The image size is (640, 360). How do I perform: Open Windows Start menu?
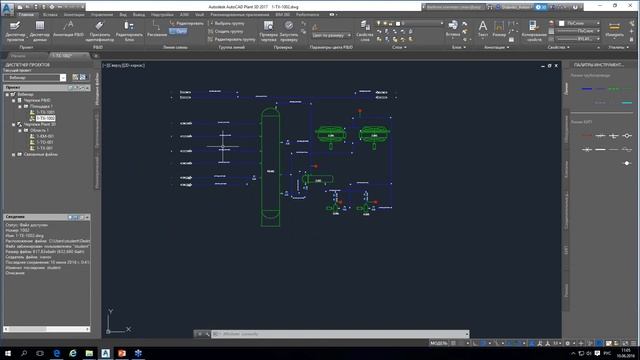(7, 353)
